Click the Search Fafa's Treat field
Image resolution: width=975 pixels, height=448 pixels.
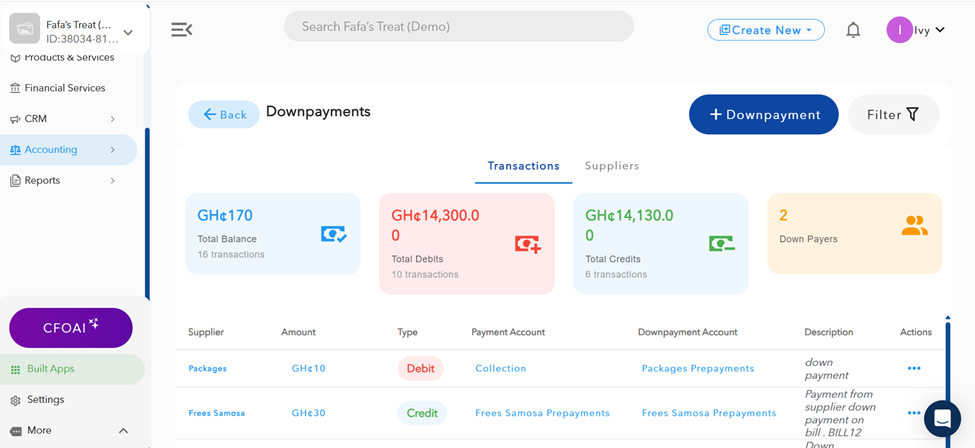pos(459,27)
